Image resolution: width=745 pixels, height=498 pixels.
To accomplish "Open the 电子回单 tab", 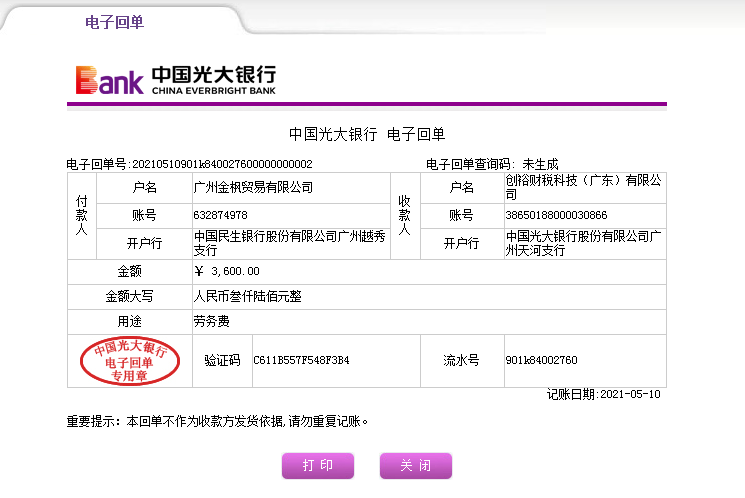I will click(x=115, y=22).
